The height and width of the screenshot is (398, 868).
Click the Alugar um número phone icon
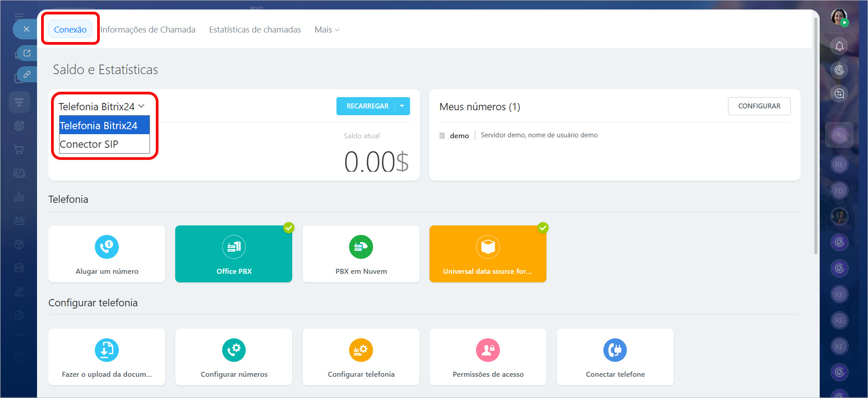click(107, 247)
